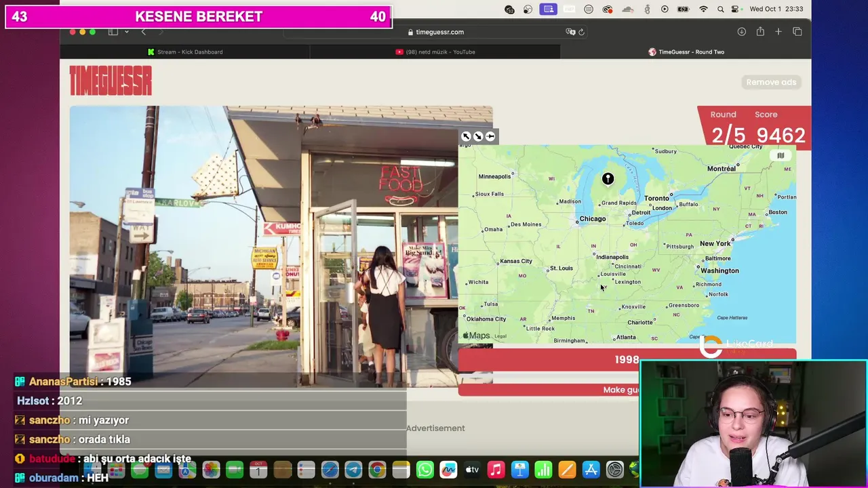The image size is (868, 488).
Task: Switch to netd müzik - YouTube tab
Action: click(x=435, y=52)
